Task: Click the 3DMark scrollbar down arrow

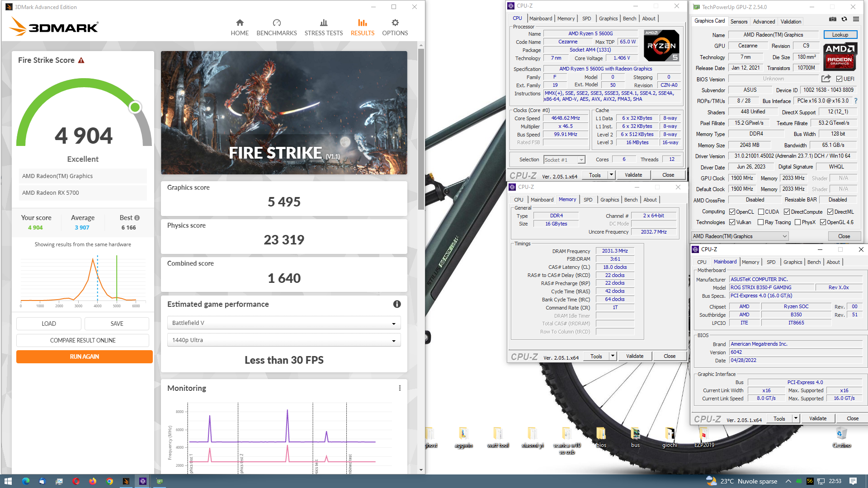Action: click(x=421, y=470)
